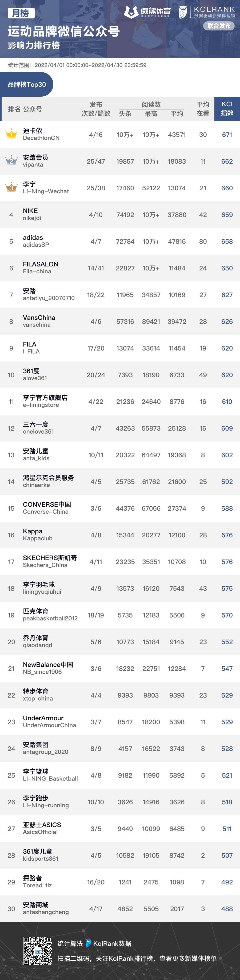Image resolution: width=240 pixels, height=980 pixels.
Task: Select the adidas adidasSP row
Action: pos(120,241)
